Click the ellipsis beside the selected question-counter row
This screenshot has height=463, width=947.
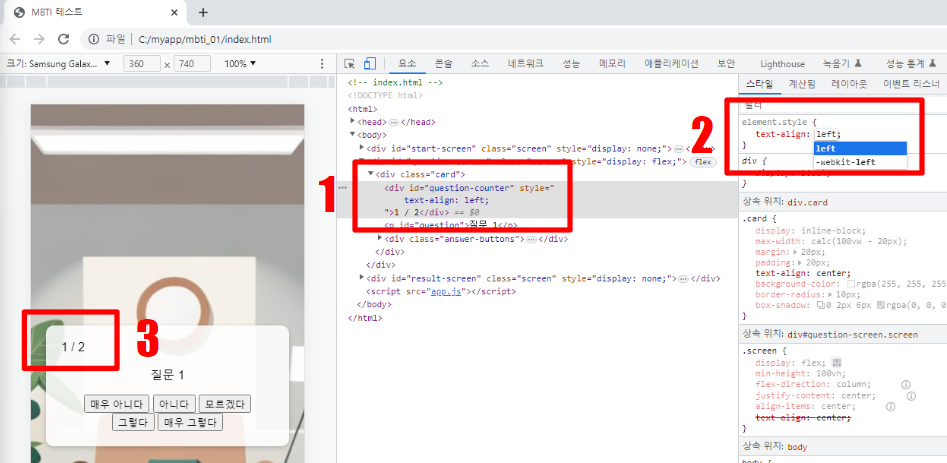343,188
